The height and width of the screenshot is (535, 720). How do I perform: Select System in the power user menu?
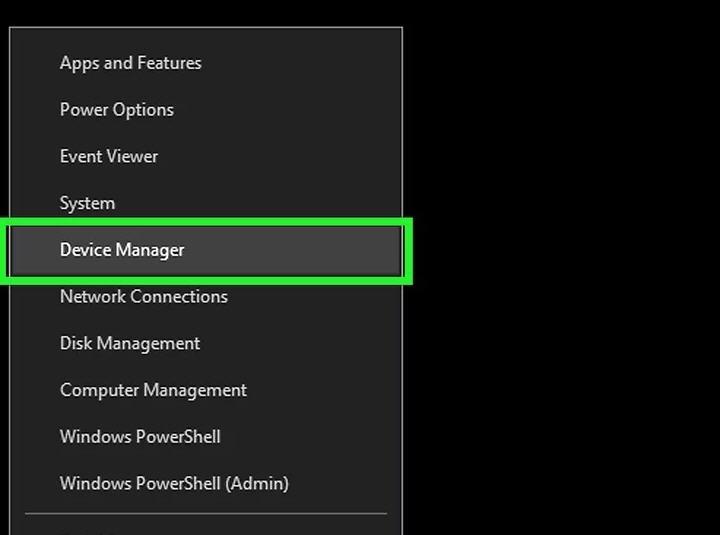(87, 203)
